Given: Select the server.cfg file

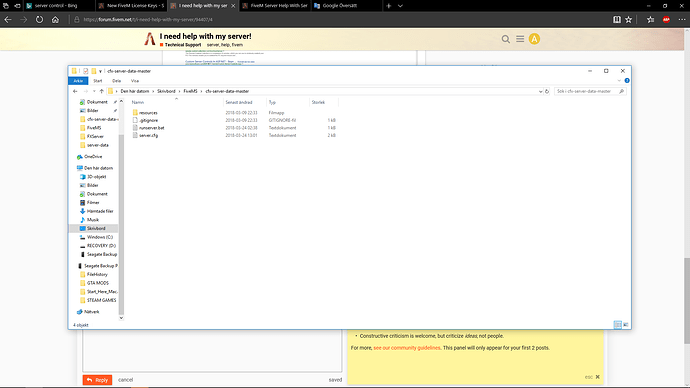Looking at the screenshot, I should pos(148,135).
